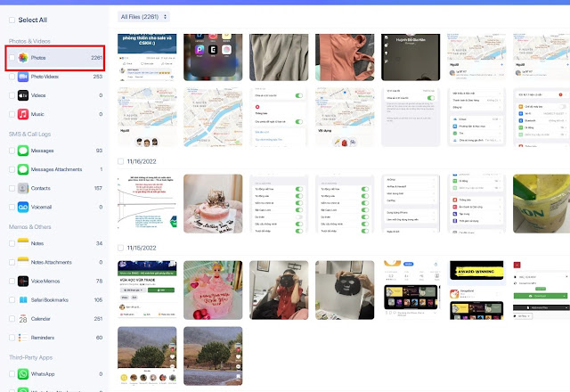
Task: Click the Safari Bookmarks book icon
Action: 23,300
